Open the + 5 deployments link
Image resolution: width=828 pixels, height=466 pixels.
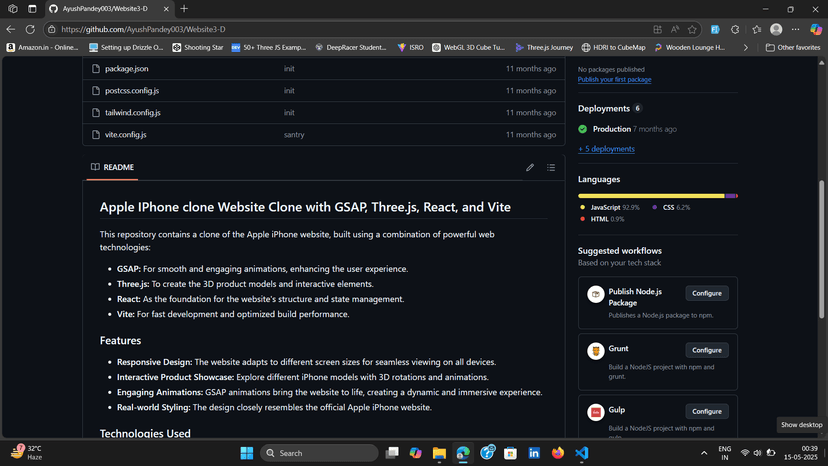pyautogui.click(x=606, y=149)
